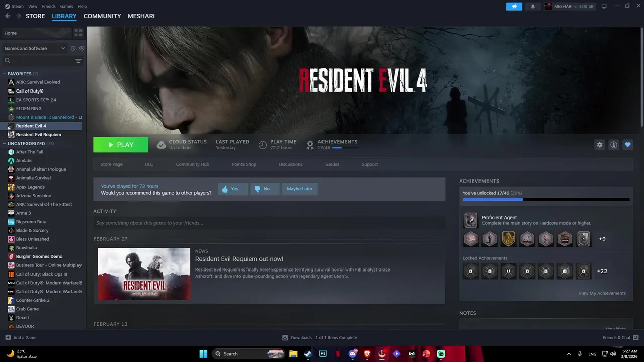
Task: Click the Add a Game plus icon
Action: pyautogui.click(x=8, y=337)
